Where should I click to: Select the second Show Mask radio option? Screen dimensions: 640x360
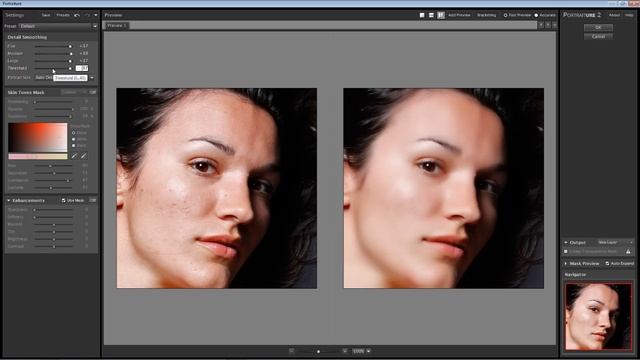coord(73,139)
